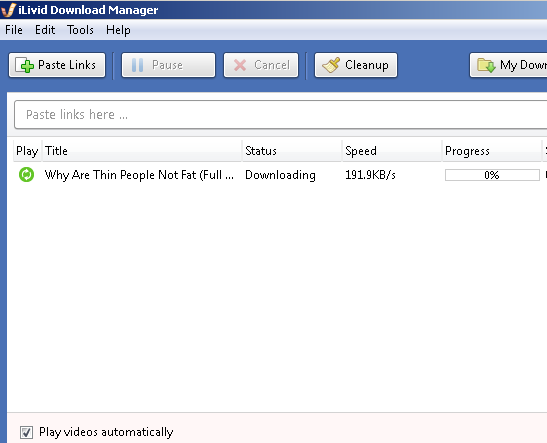Open the Help menu
Viewport: 547px width, 443px height.
point(119,30)
